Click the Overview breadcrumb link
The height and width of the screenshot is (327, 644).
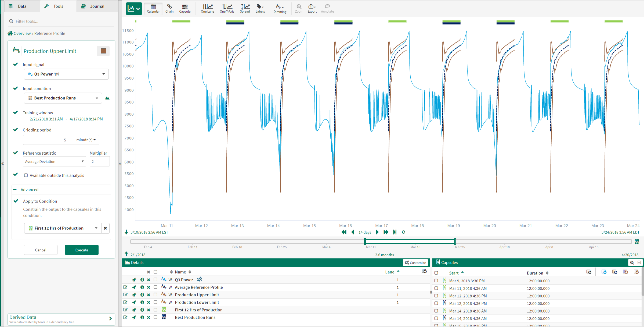click(x=22, y=33)
